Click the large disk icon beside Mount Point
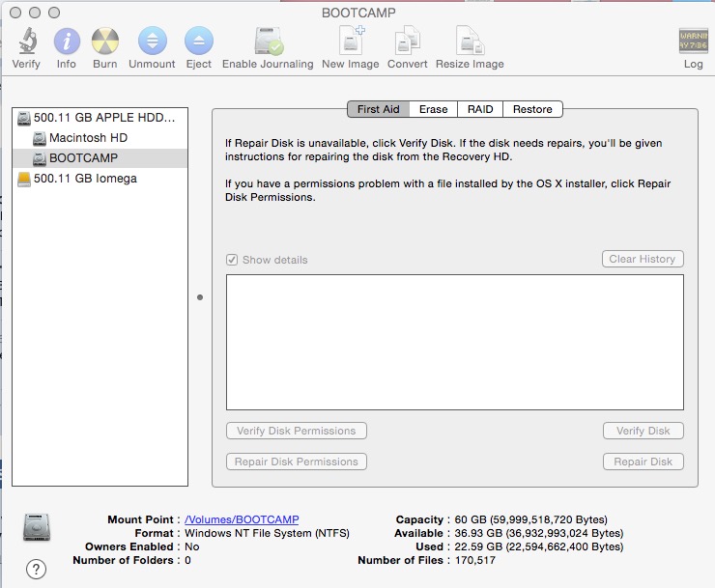The width and height of the screenshot is (715, 588). (37, 527)
